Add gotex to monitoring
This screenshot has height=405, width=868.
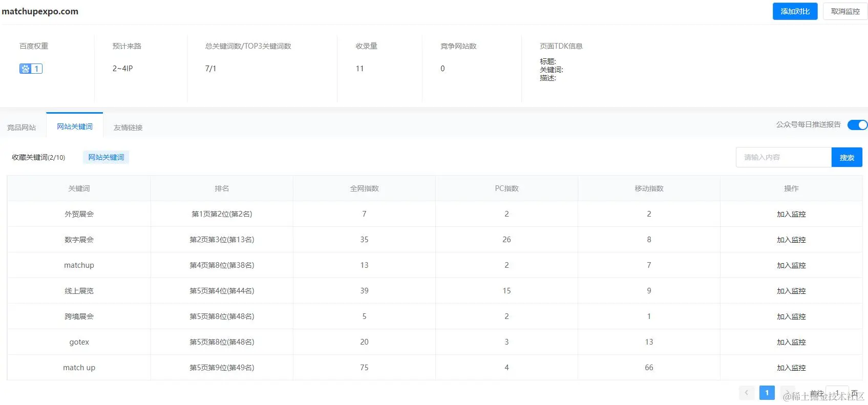791,342
